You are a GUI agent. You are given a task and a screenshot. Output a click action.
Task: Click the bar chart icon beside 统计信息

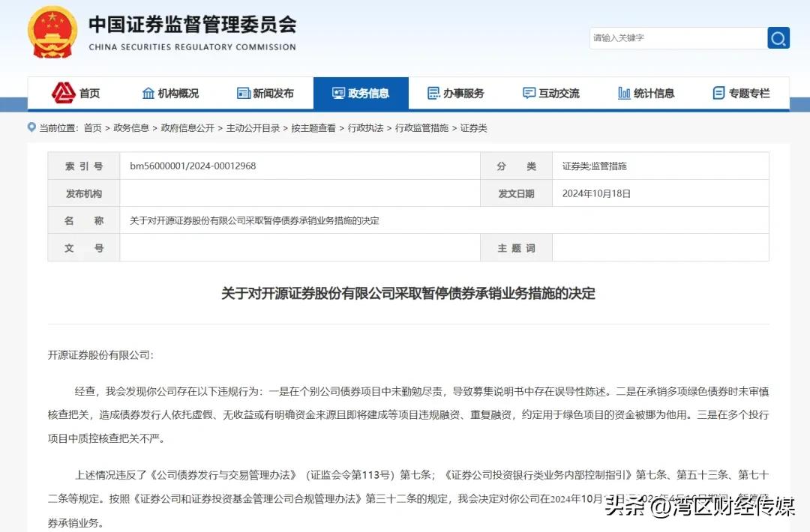tap(625, 93)
